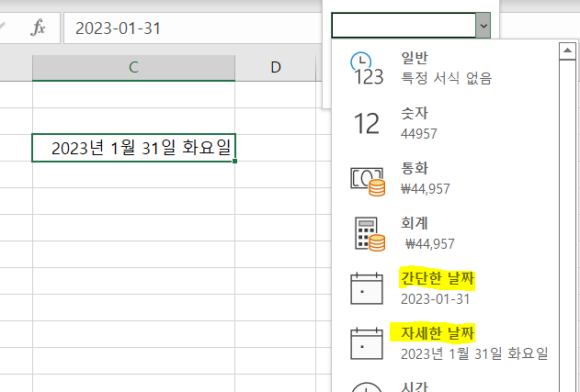Select the column D header
This screenshot has height=392, width=580.
(x=275, y=67)
